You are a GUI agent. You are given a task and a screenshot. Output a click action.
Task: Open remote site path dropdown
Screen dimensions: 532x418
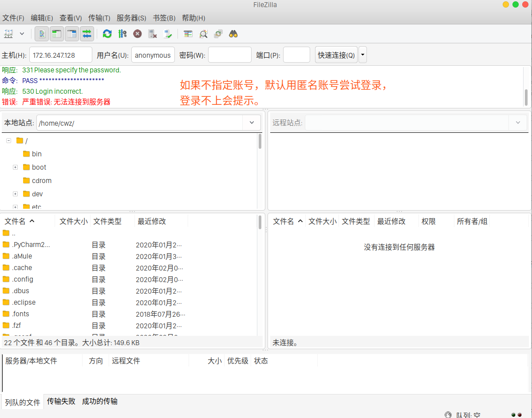pos(518,123)
